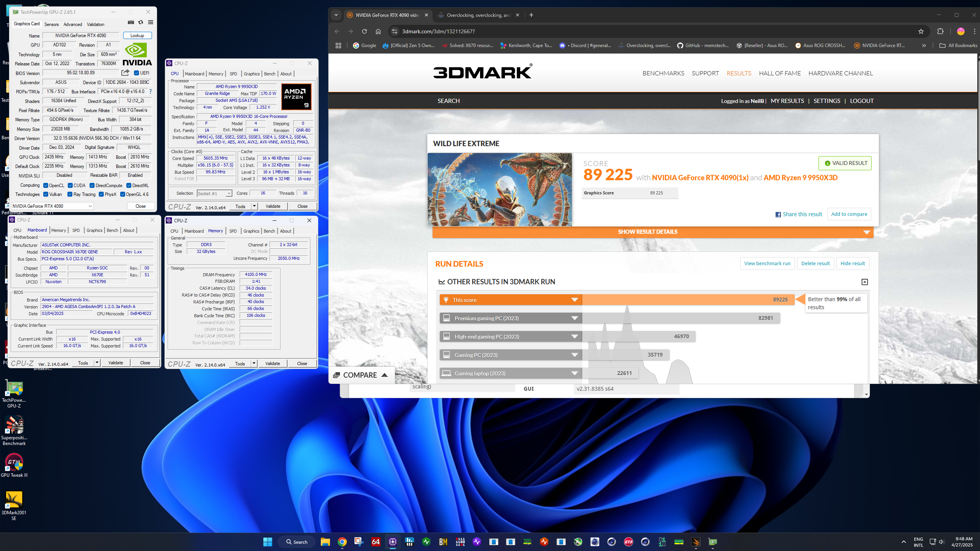Open Tools dropdown arrow in CPU-Z Memory window
Screen dimensions: 980x551
coord(254,364)
